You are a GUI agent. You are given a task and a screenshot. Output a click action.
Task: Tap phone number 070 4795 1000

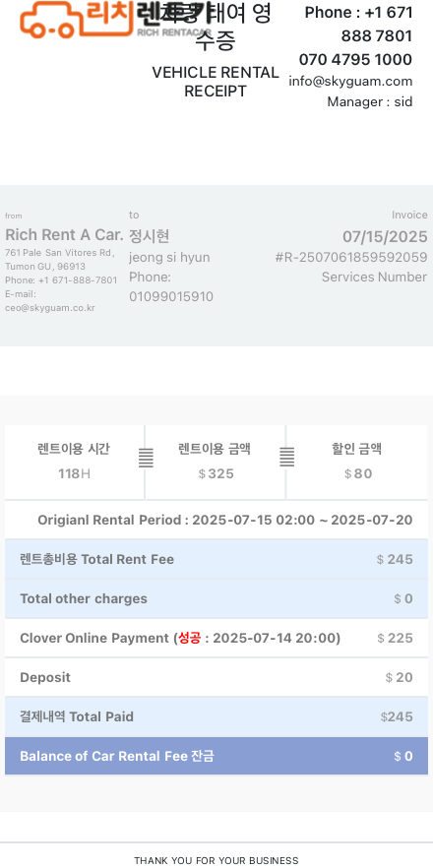(355, 59)
